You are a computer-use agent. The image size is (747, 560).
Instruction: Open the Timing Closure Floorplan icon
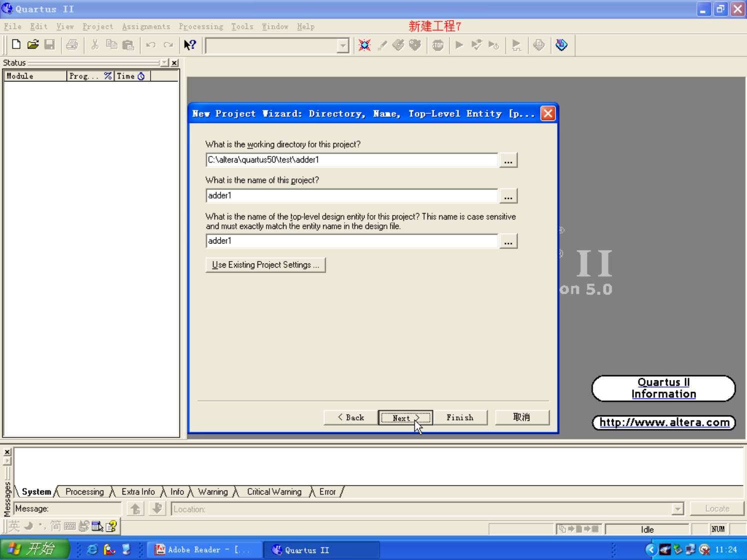415,45
